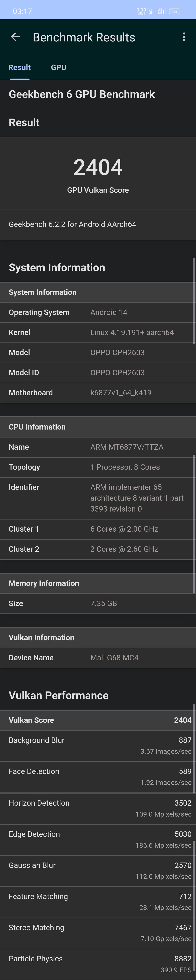Select the Motherboard k6877v1_64_k419 row
This screenshot has height=980, width=196.
pos(98,393)
